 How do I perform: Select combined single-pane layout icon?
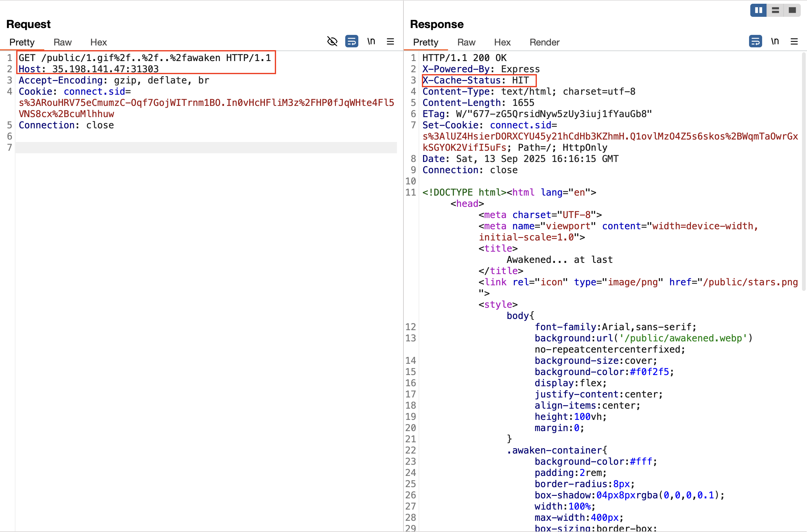(792, 10)
